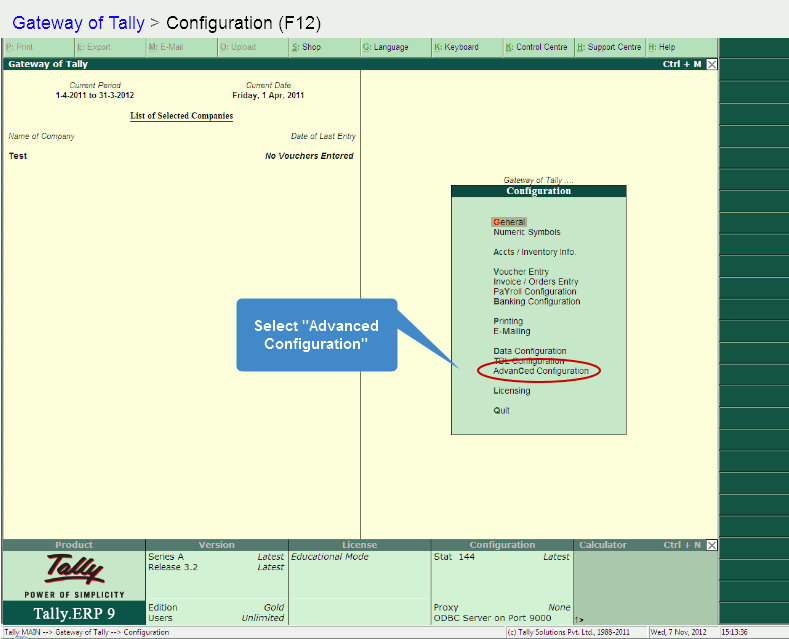
Task: Open the Control Centre
Action: point(539,47)
